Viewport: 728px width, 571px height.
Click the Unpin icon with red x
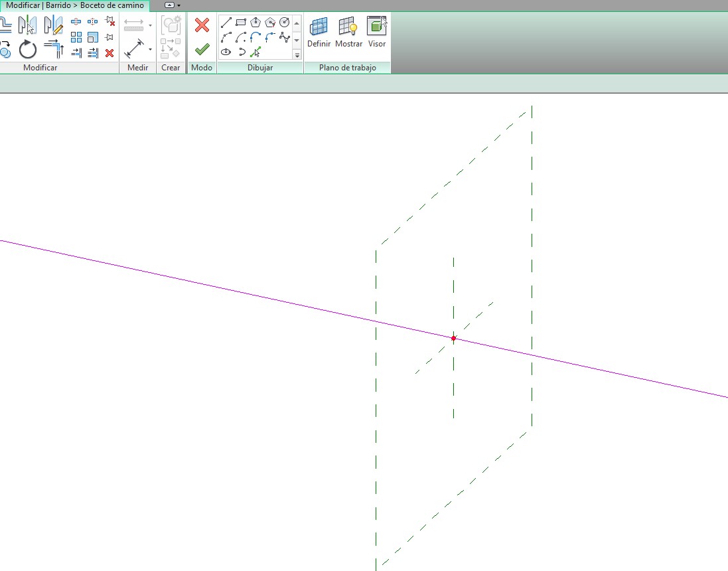pos(110,21)
